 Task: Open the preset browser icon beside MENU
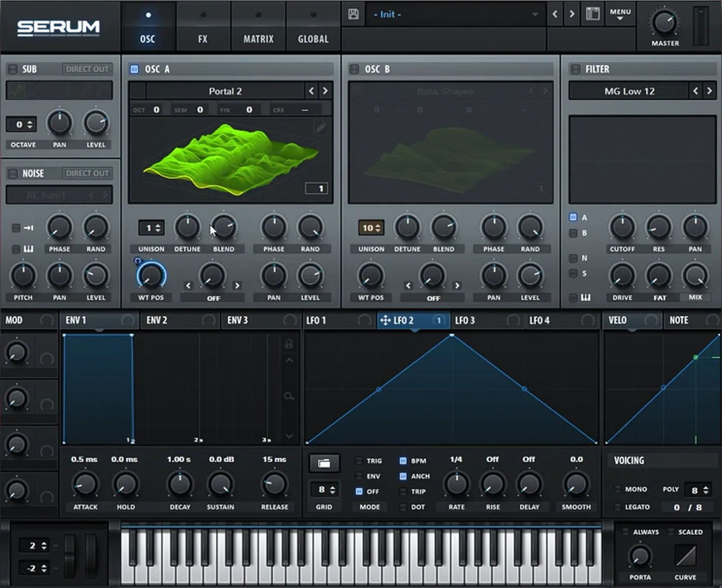[592, 14]
